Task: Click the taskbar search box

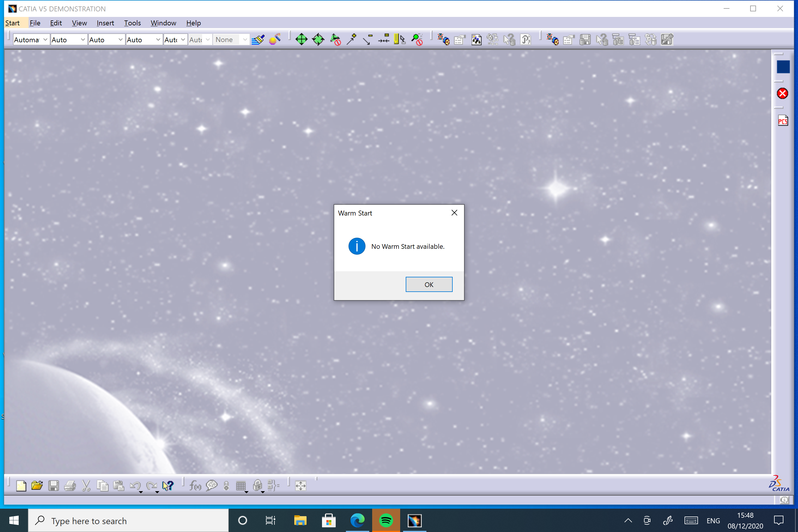Action: point(128,520)
